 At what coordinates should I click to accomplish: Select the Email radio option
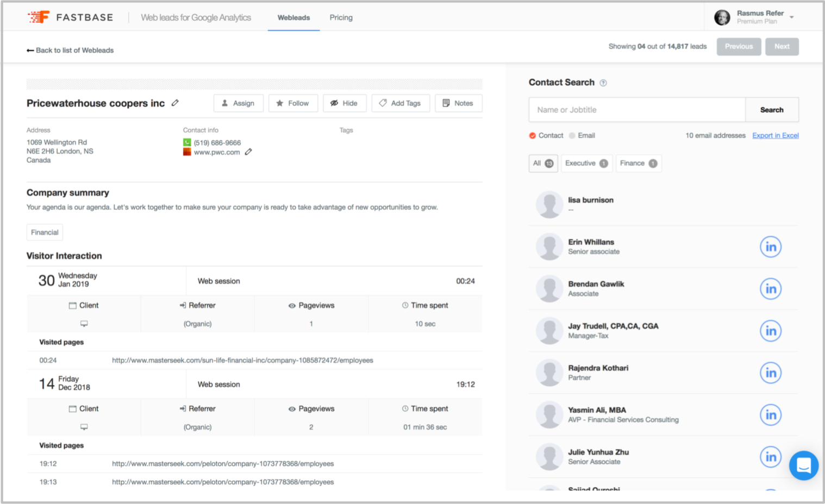coord(572,136)
